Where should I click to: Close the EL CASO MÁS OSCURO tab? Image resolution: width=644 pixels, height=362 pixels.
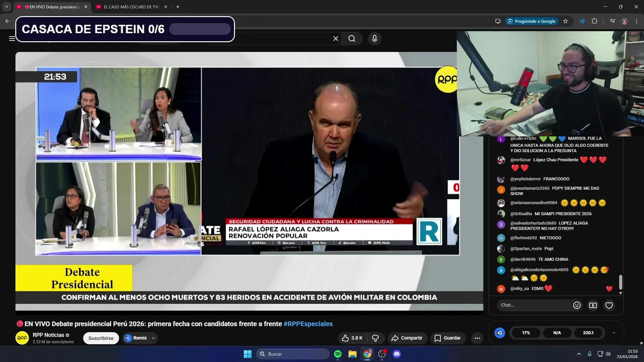(x=166, y=7)
